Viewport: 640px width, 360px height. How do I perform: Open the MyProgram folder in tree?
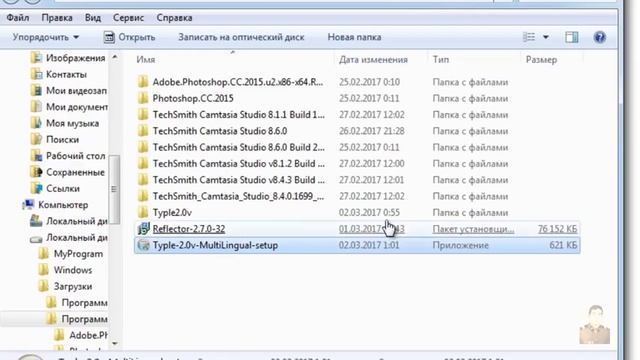(x=78, y=254)
